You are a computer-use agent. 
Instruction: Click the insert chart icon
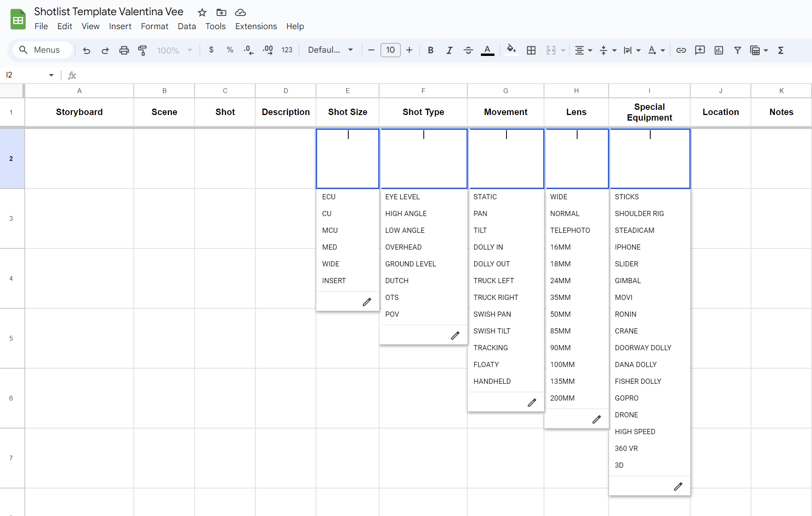[x=719, y=50]
